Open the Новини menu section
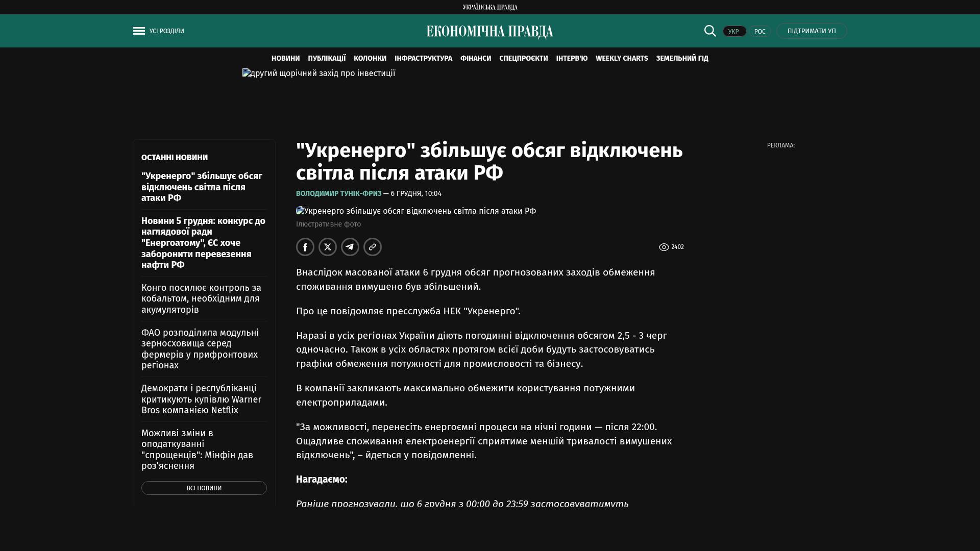The image size is (980, 551). pos(285,58)
